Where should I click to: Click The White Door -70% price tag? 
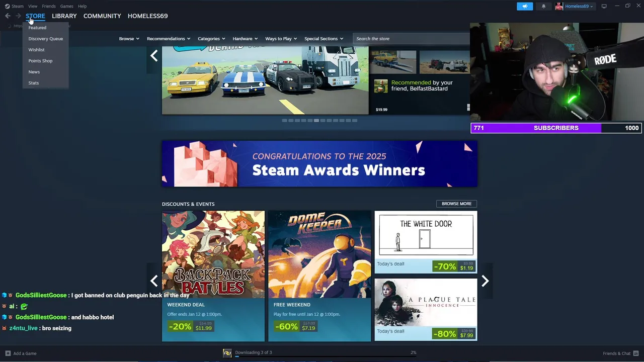coord(453,266)
